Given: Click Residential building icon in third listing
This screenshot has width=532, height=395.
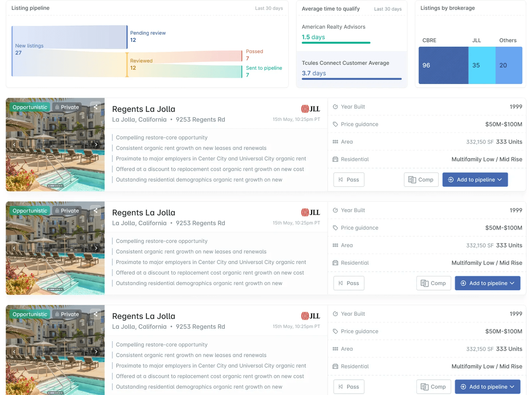Looking at the screenshot, I should coord(335,366).
